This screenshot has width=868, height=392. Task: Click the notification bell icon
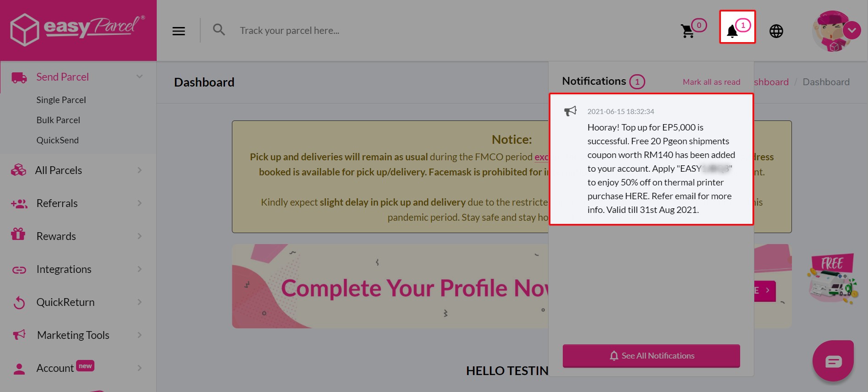[733, 31]
